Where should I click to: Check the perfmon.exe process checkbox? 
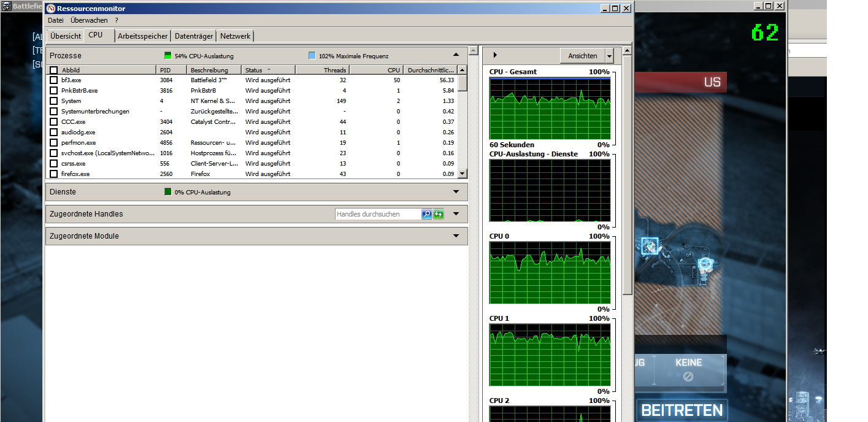click(x=54, y=143)
